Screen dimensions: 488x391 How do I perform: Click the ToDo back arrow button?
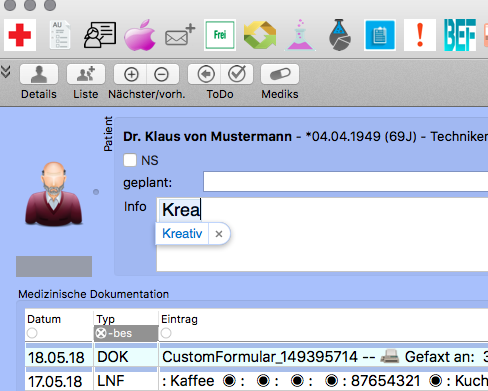tap(205, 74)
